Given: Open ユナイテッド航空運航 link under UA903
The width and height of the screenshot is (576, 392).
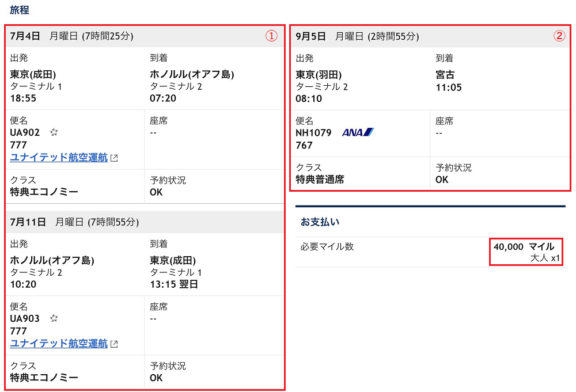Looking at the screenshot, I should [59, 344].
